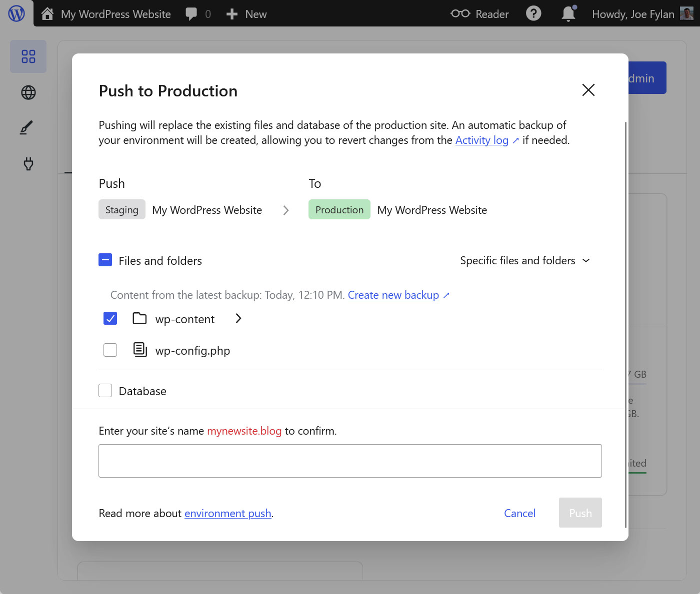Uncheck the wp-content folder checkbox

tap(110, 318)
